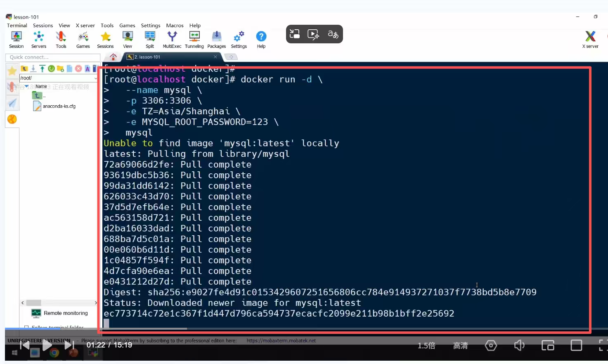
Task: Click the red delete icon in SFTP toolbar
Action: point(78,69)
